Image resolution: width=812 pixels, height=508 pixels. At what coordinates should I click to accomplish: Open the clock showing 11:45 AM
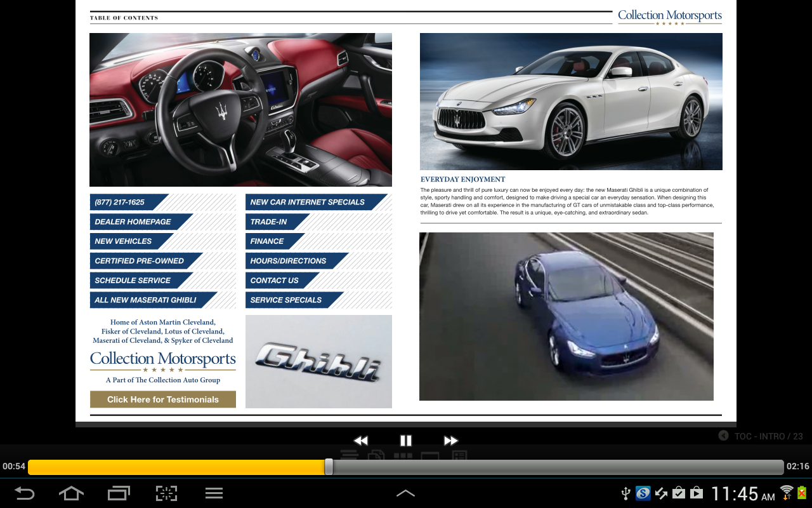[743, 493]
